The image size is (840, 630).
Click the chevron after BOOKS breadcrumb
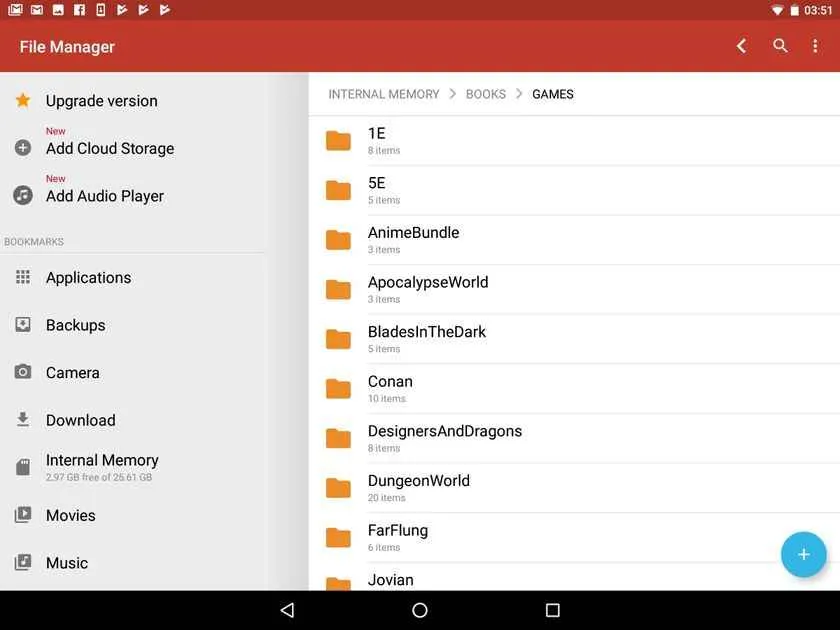[x=519, y=94]
